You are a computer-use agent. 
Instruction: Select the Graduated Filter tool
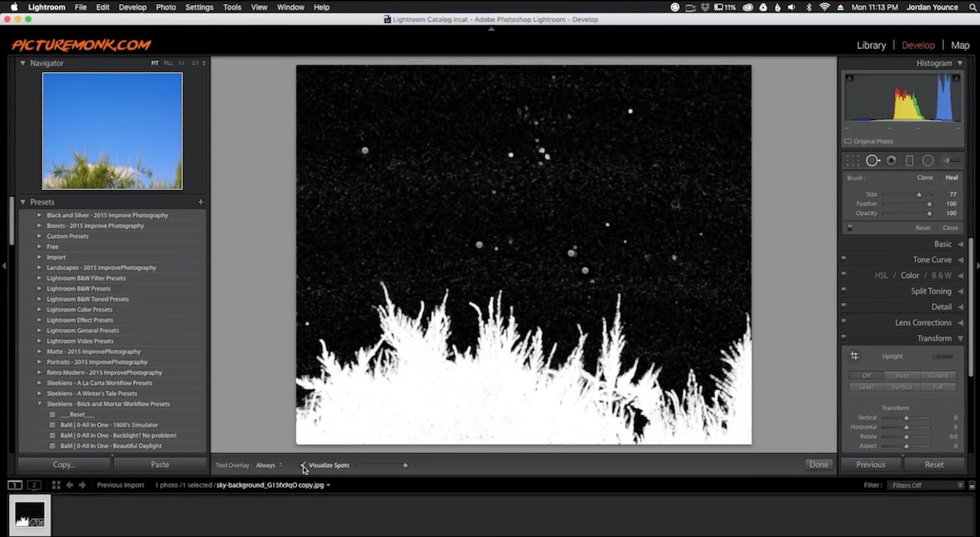pyautogui.click(x=910, y=161)
